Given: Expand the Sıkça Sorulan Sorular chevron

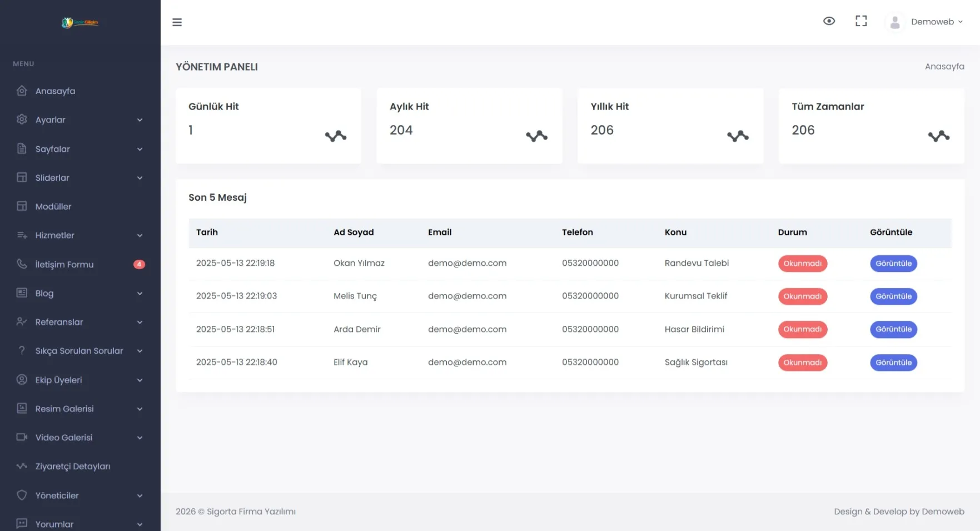Looking at the screenshot, I should click(140, 351).
